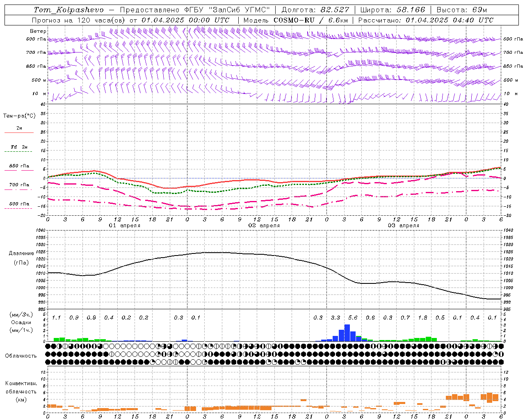Click the 5.6 precipitation value
525x420 pixels.
[353, 318]
